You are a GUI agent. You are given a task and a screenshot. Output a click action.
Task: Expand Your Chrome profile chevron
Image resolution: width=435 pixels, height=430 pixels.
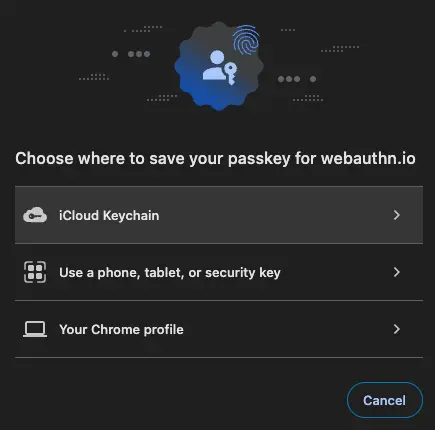coord(396,329)
